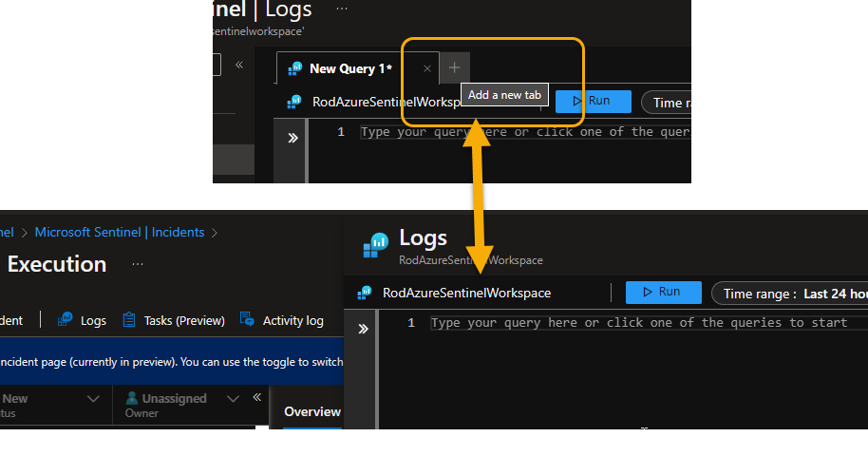This screenshot has width=868, height=456.
Task: Click the Activity log icon
Action: [x=247, y=318]
